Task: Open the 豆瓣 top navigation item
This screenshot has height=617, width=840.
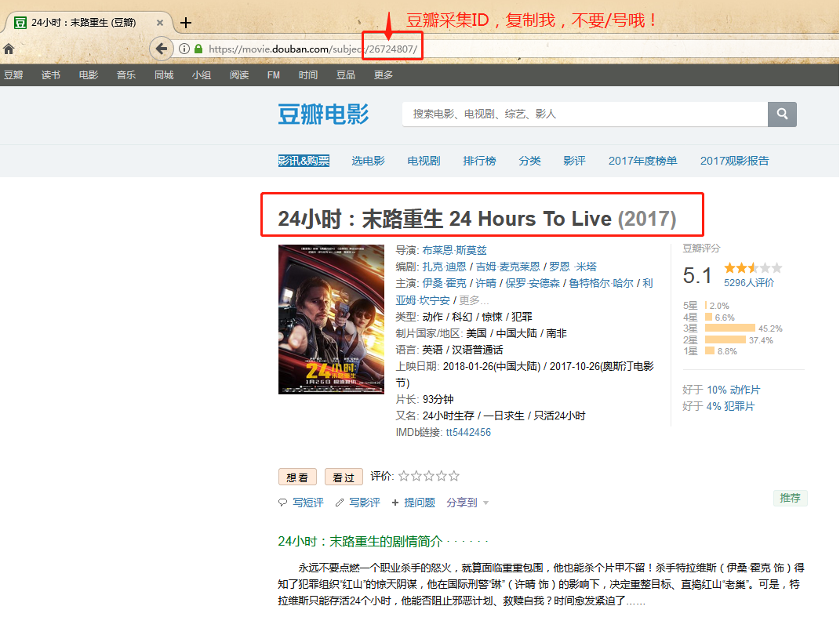Action: (13, 75)
